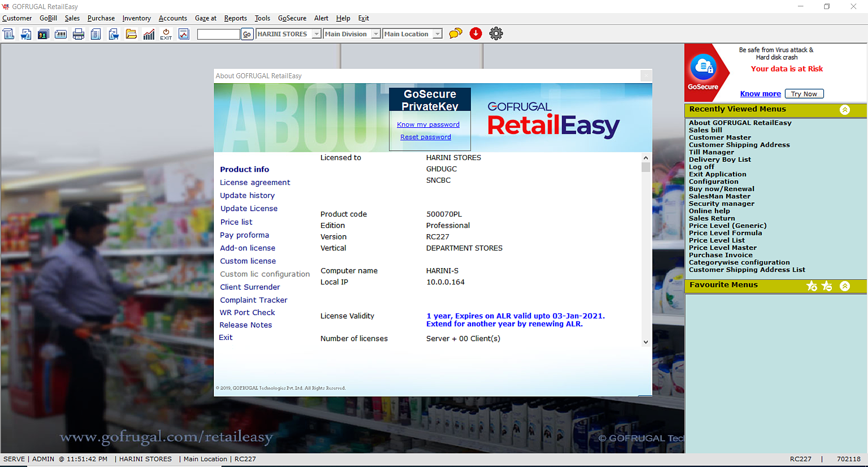This screenshot has width=868, height=467.
Task: Click the EXIT power icon in toolbar
Action: click(x=166, y=34)
